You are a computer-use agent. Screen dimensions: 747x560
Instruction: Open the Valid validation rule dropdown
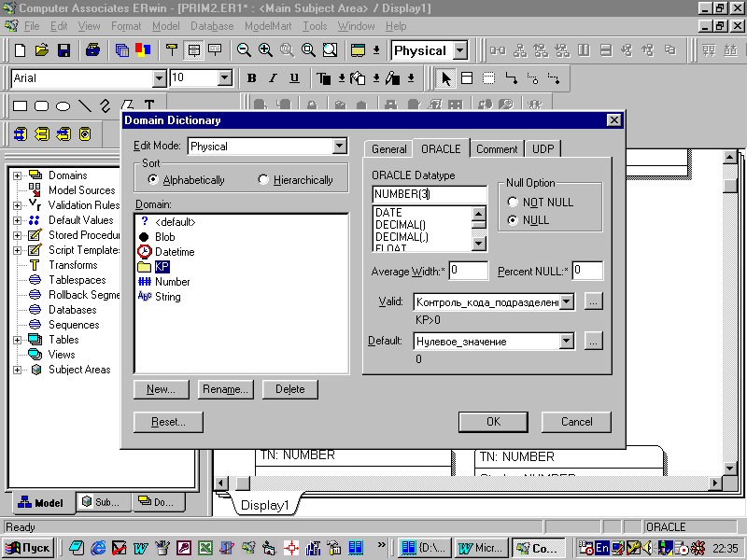(567, 301)
